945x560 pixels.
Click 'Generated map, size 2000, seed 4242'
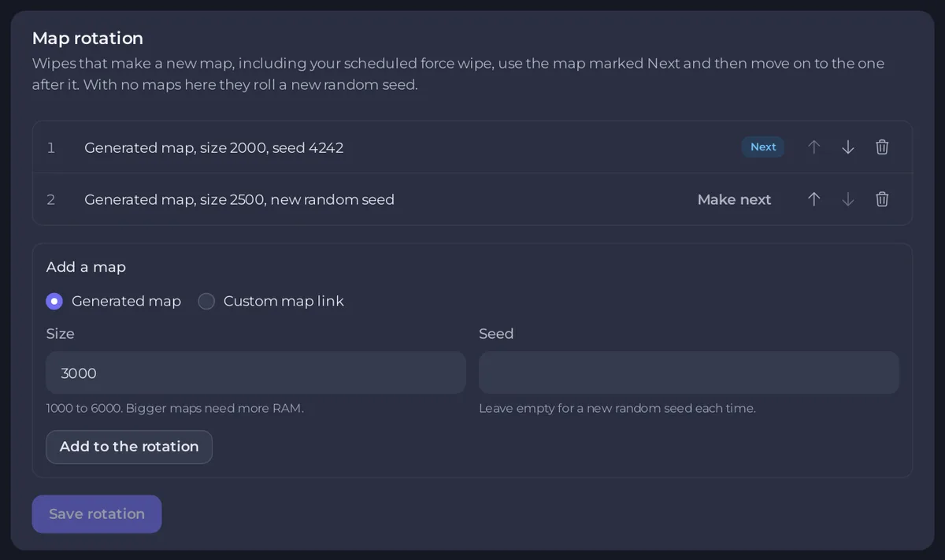click(x=214, y=147)
